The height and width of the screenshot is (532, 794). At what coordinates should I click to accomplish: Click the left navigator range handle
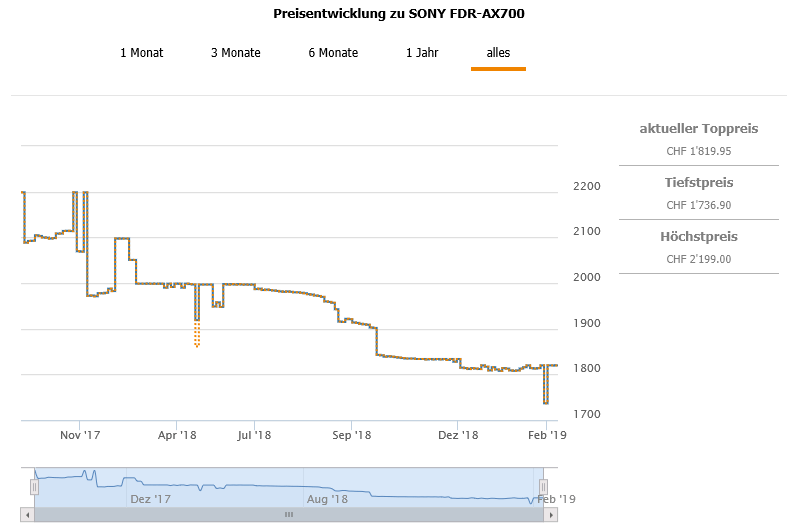coord(34,486)
